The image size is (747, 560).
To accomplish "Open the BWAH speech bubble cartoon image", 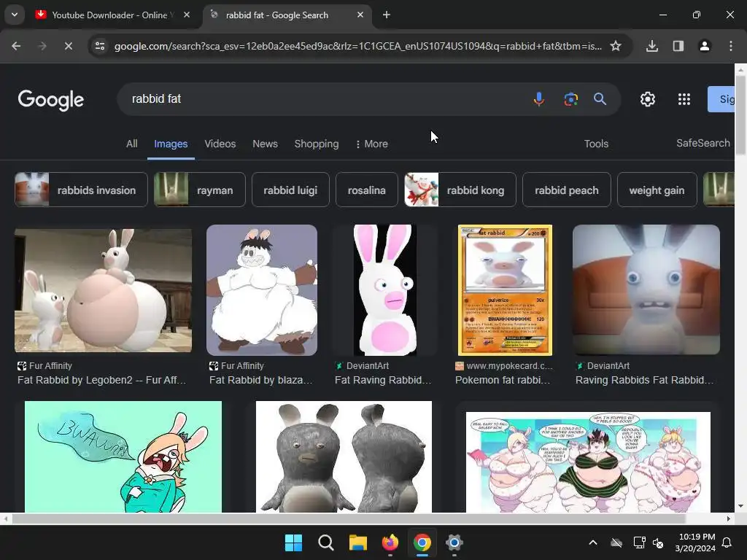I will [123, 456].
